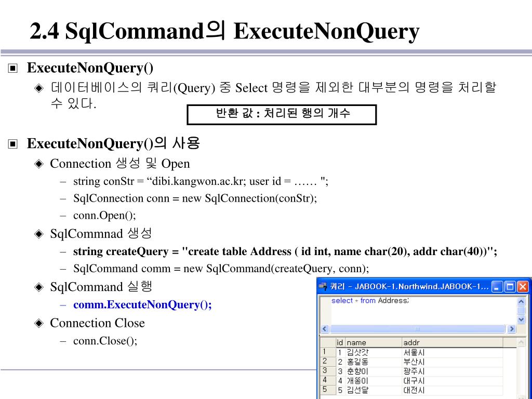532x399 pixels.
Task: Select row header 5 in results grid
Action: click(327, 390)
